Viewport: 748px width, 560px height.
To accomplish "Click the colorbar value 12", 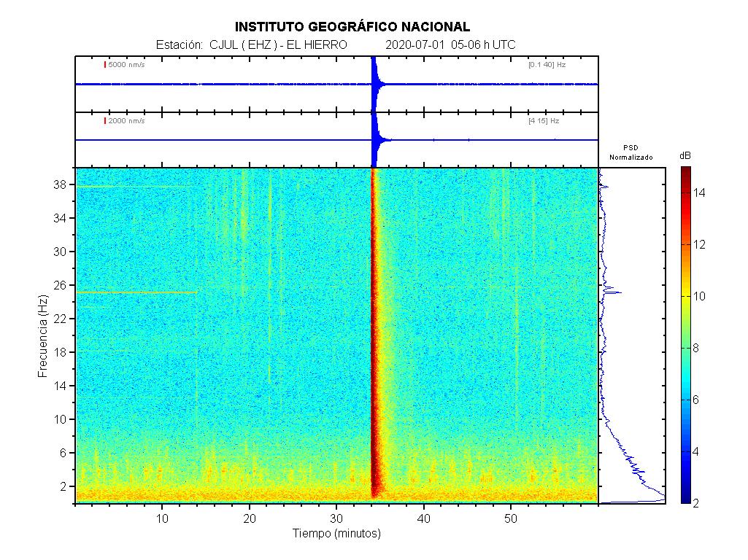I will click(x=699, y=244).
